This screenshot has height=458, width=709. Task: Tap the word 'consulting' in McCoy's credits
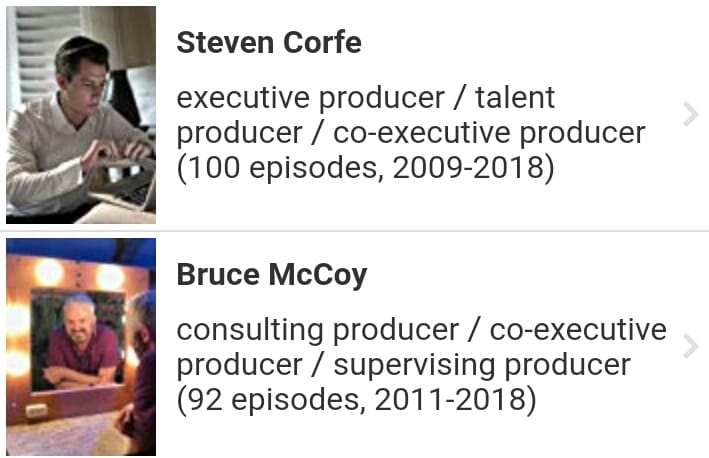point(250,331)
